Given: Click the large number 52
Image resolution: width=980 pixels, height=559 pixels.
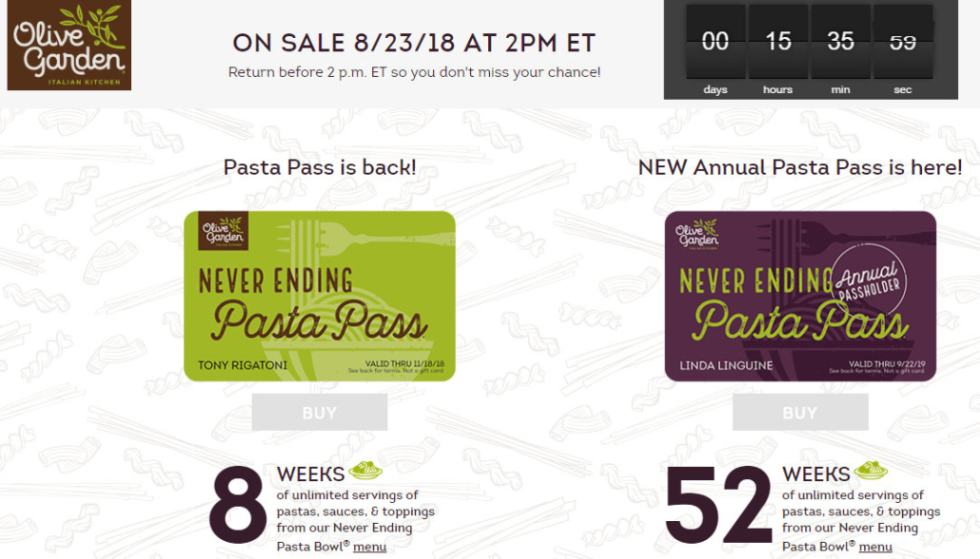Looking at the screenshot, I should [718, 505].
